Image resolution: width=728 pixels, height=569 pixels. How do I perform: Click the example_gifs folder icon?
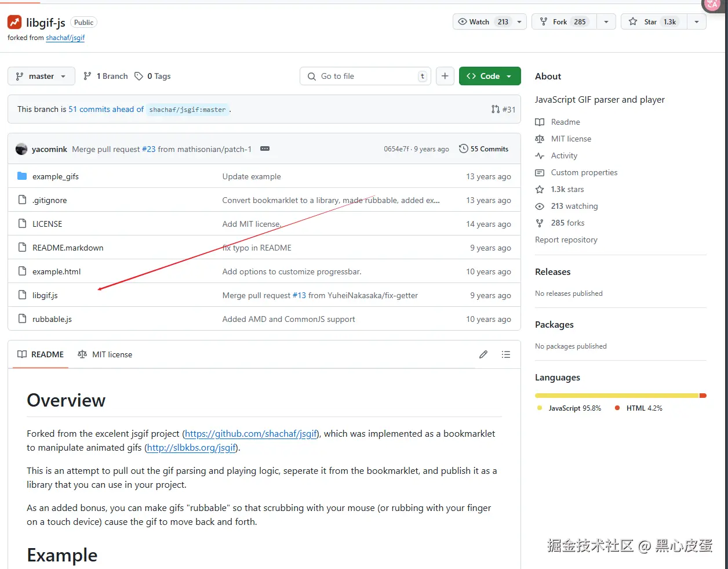click(x=22, y=176)
